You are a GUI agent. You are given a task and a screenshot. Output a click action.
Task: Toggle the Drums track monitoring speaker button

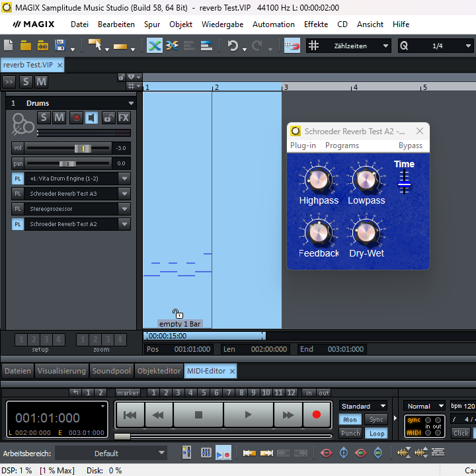(91, 118)
